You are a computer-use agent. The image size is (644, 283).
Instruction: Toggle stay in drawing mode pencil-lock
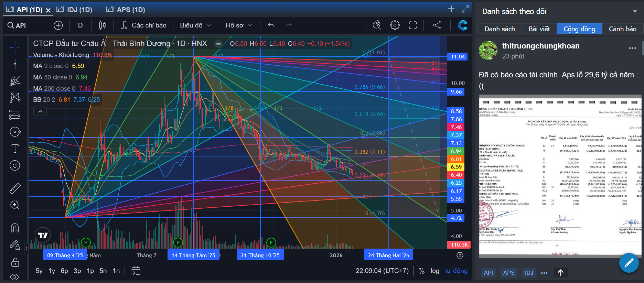coord(15,244)
